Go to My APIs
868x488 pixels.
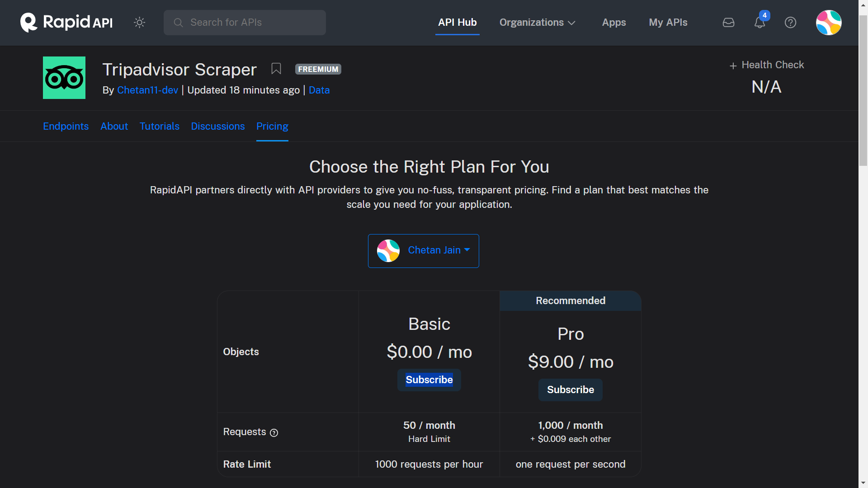coord(668,23)
